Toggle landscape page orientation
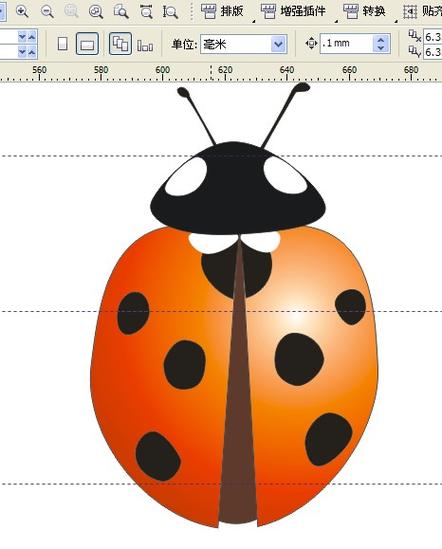 87,44
